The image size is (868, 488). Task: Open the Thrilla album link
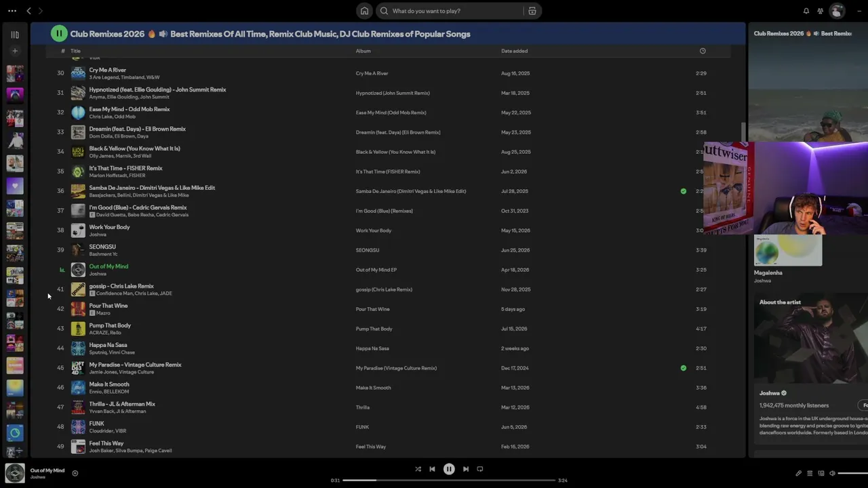pos(363,407)
